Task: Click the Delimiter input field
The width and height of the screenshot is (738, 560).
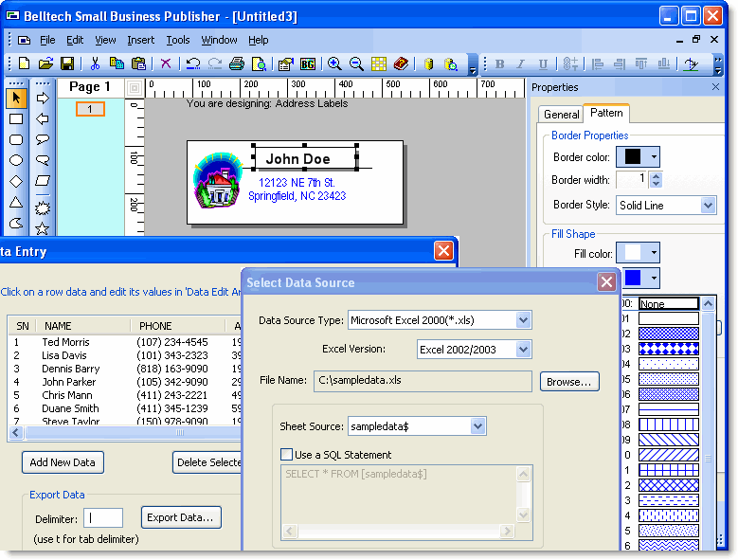Action: [x=103, y=518]
